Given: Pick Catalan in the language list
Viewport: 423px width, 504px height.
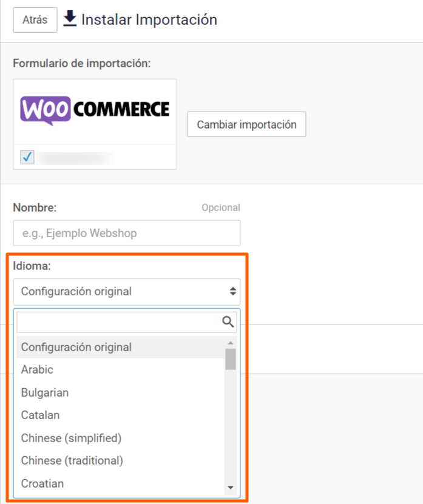Looking at the screenshot, I should click(x=121, y=415).
